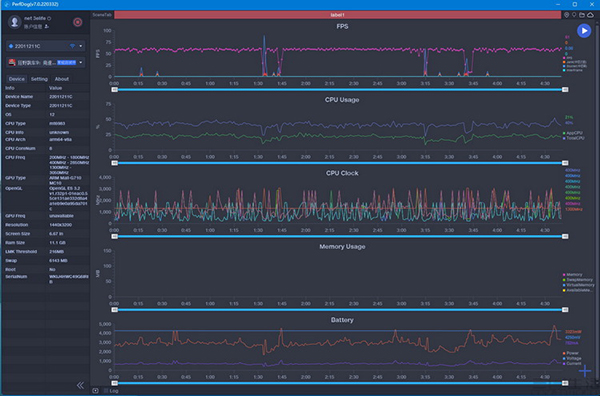Screen dimensions: 600x396
Task: Toggle the Memory legend entry
Action: pyautogui.click(x=572, y=275)
